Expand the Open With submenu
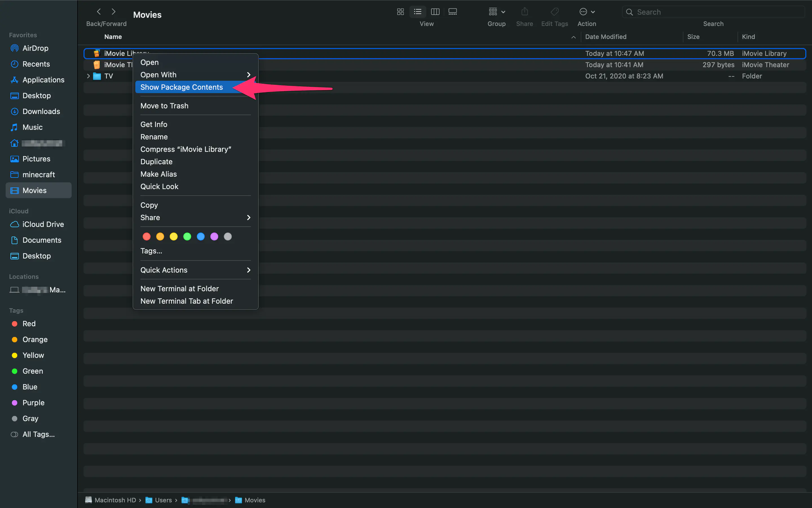Viewport: 812px width, 508px height. click(196, 75)
